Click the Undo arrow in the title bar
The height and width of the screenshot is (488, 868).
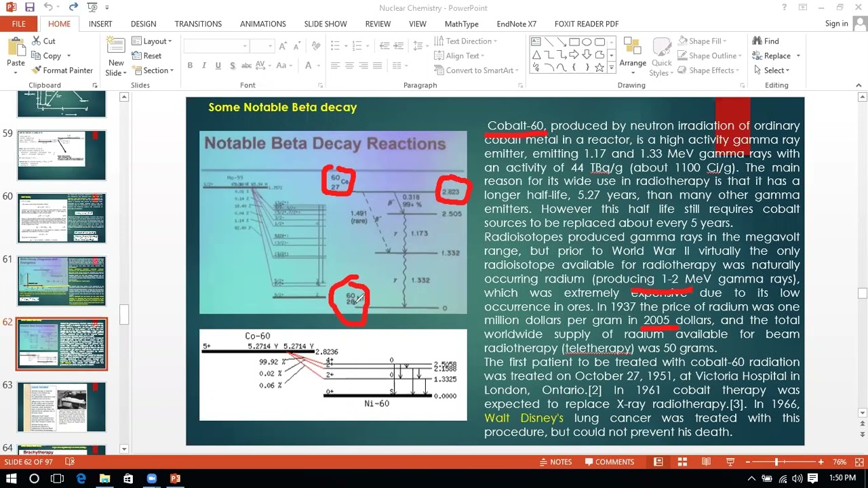click(x=48, y=7)
